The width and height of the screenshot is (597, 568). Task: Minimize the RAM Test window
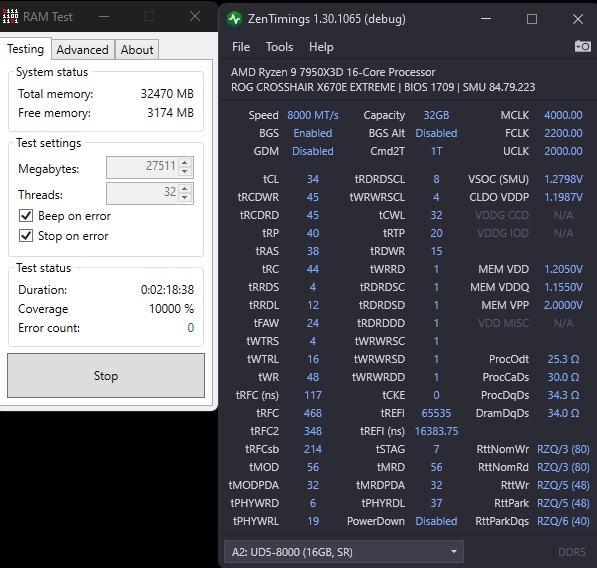click(104, 16)
